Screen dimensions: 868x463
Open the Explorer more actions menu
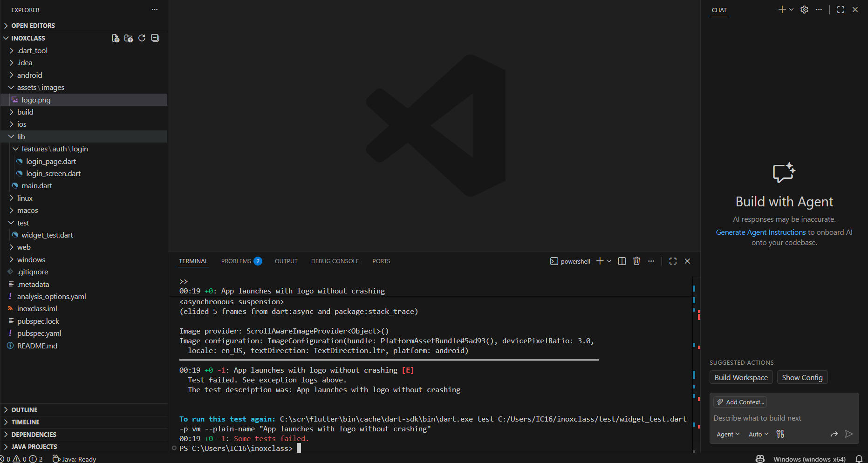[x=155, y=10]
